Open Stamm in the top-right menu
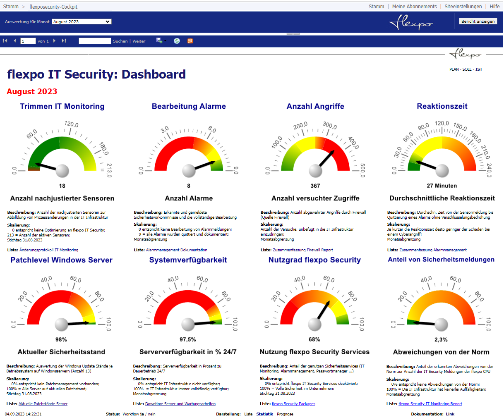Screen dimensions: 504x420 (x=376, y=7)
